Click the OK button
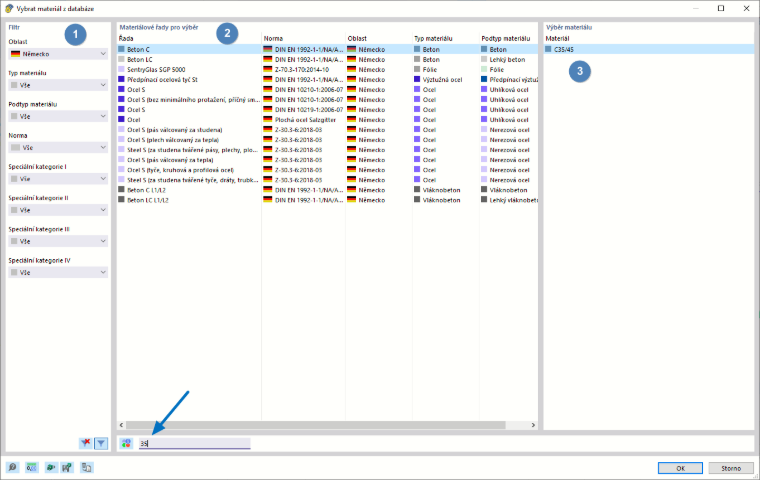The width and height of the screenshot is (760, 480). [680, 468]
